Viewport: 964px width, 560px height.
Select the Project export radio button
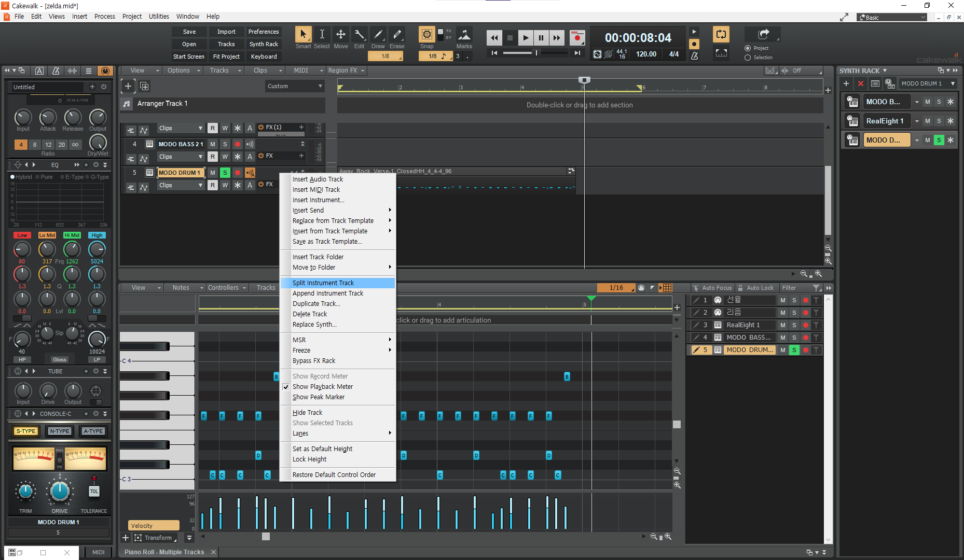[748, 48]
